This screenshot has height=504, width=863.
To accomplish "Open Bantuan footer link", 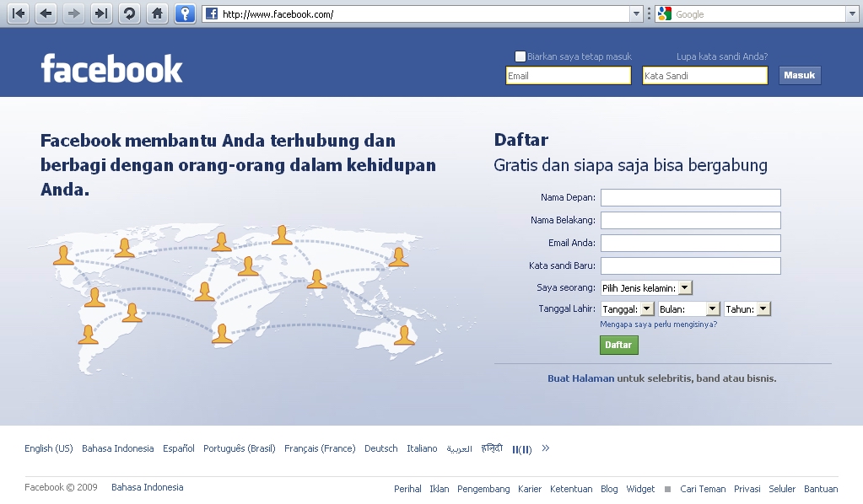I will click(x=821, y=489).
